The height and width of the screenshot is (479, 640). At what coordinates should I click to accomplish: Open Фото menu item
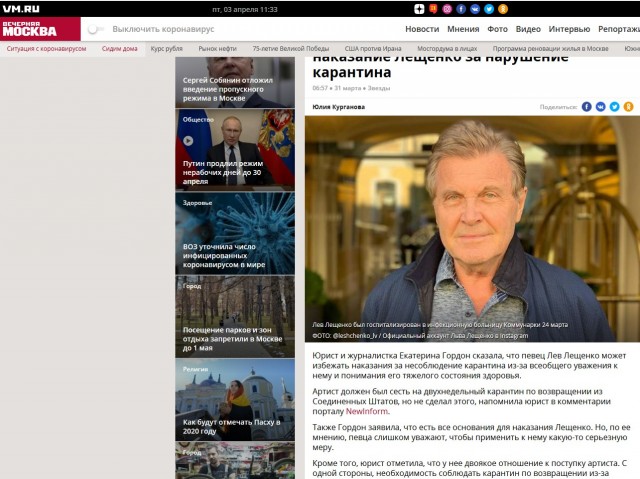point(498,29)
